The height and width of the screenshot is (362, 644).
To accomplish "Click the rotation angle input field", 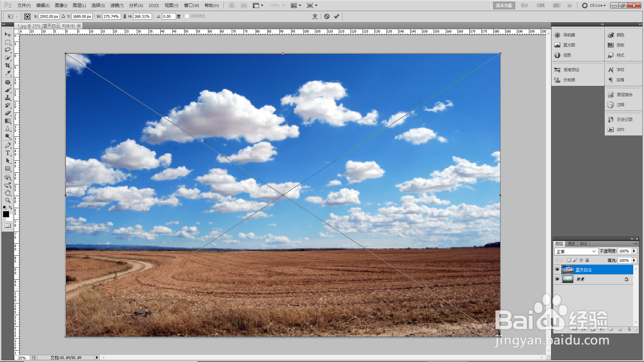I will (168, 16).
